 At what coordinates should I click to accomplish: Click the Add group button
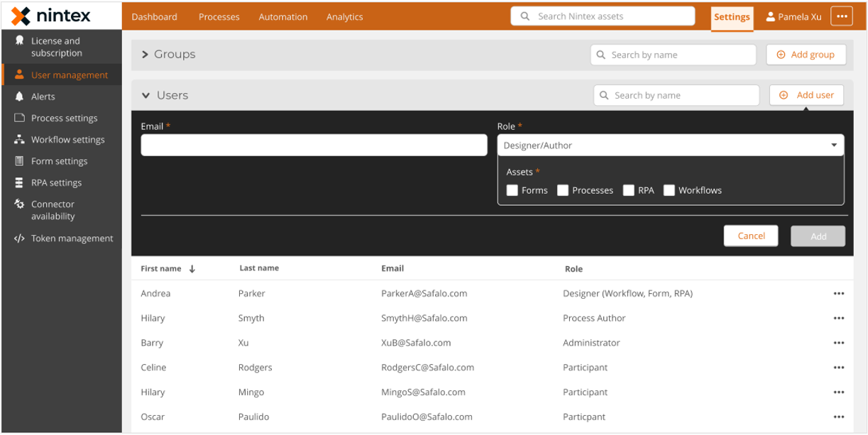pyautogui.click(x=806, y=55)
